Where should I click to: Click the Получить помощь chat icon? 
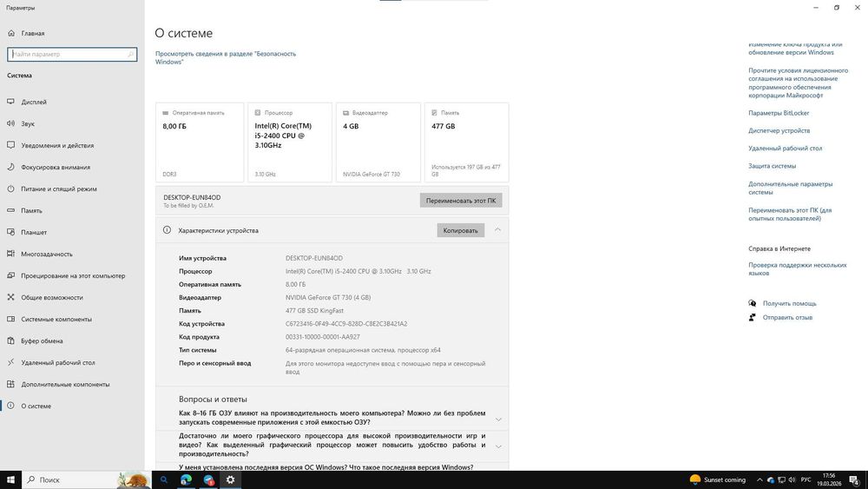click(x=753, y=303)
